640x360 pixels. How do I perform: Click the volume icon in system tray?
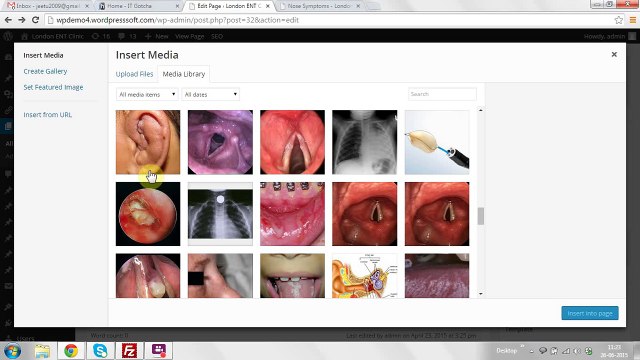577,351
